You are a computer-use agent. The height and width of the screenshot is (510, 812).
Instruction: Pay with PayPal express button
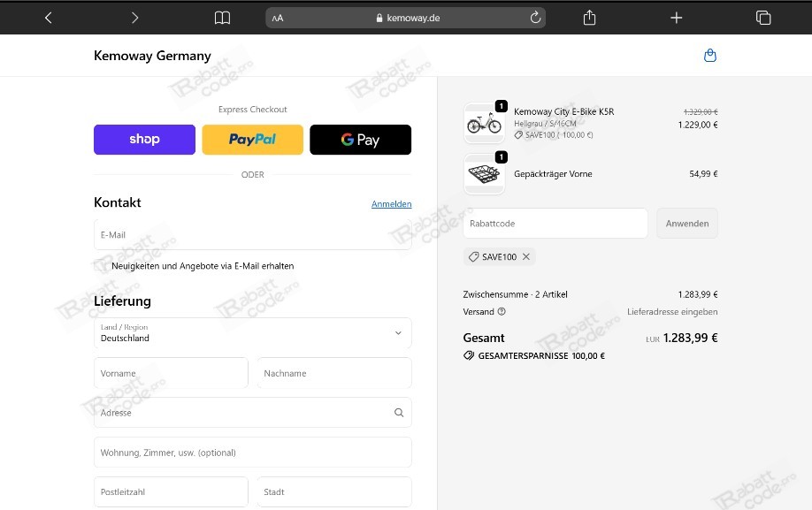pyautogui.click(x=252, y=140)
